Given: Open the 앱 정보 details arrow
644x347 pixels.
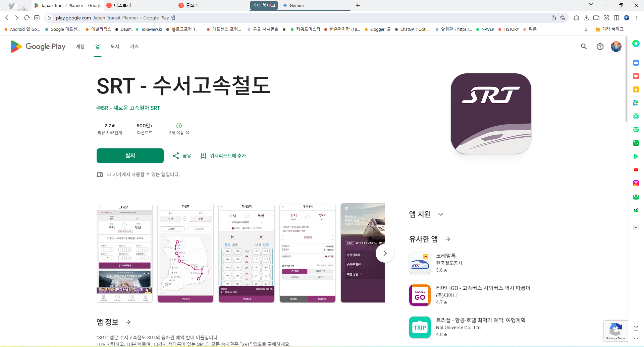Looking at the screenshot, I should (x=128, y=322).
